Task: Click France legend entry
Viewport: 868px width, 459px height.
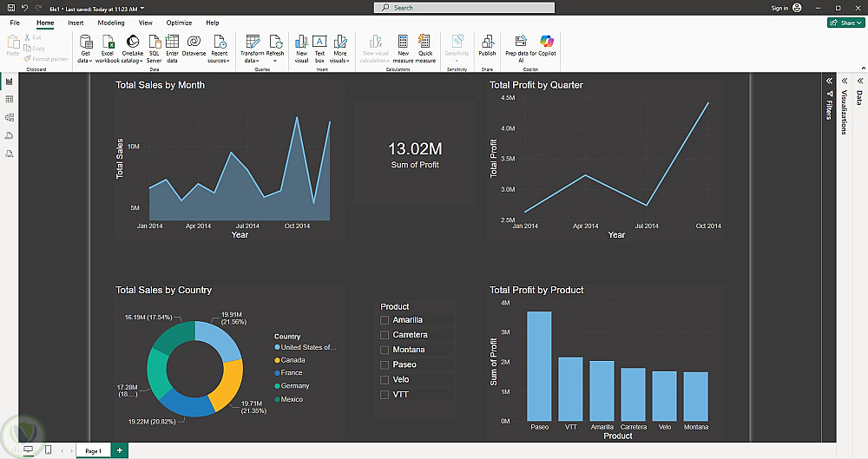Action: click(x=288, y=372)
